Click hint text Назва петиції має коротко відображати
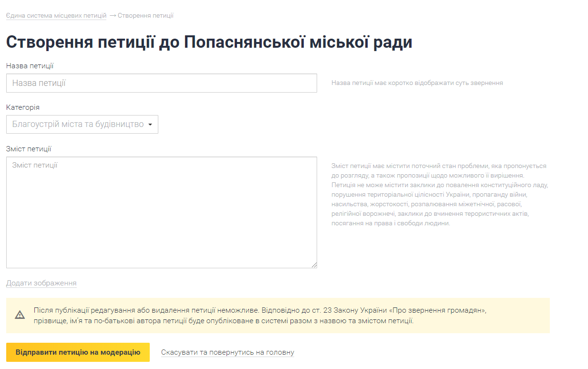 [417, 83]
